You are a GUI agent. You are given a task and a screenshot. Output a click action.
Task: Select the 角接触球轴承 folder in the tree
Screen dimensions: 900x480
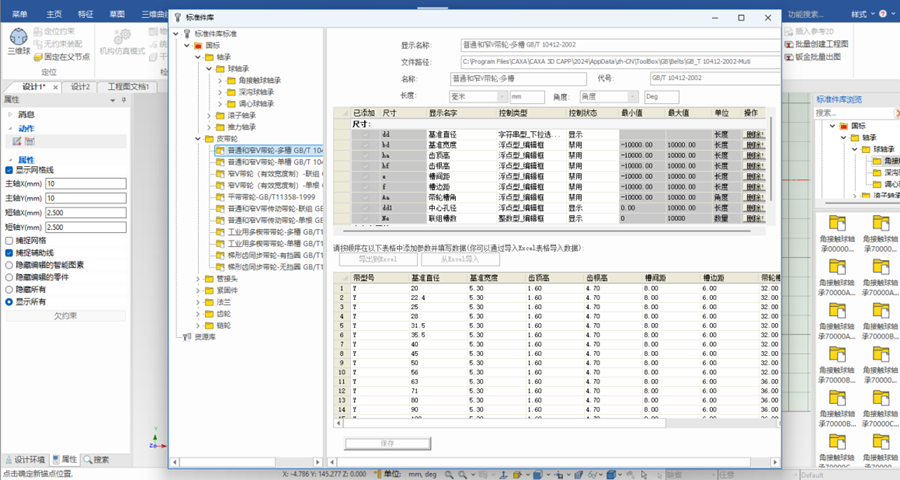click(254, 80)
